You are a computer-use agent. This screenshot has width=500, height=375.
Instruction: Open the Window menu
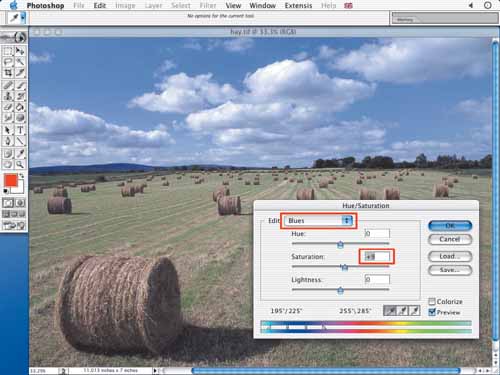tap(262, 6)
